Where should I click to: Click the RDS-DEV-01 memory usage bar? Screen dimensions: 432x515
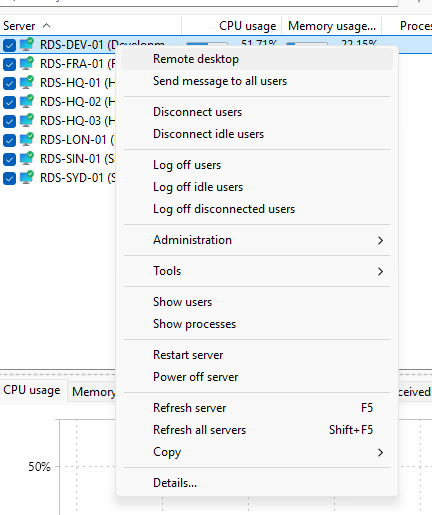pyautogui.click(x=307, y=44)
